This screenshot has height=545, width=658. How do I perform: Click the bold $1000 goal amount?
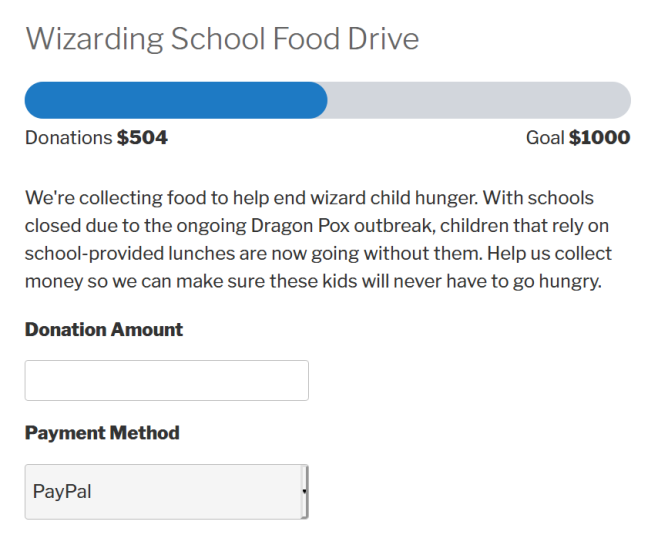pyautogui.click(x=599, y=138)
